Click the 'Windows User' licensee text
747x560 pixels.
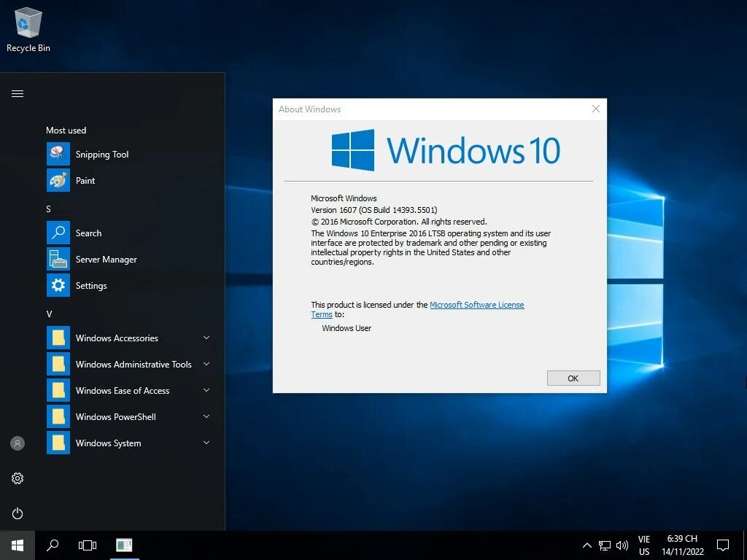tap(347, 328)
